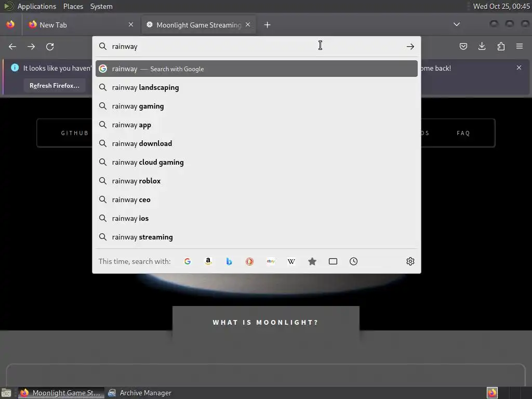The image size is (532, 399).
Task: Click the go arrow in the address bar
Action: [410, 46]
